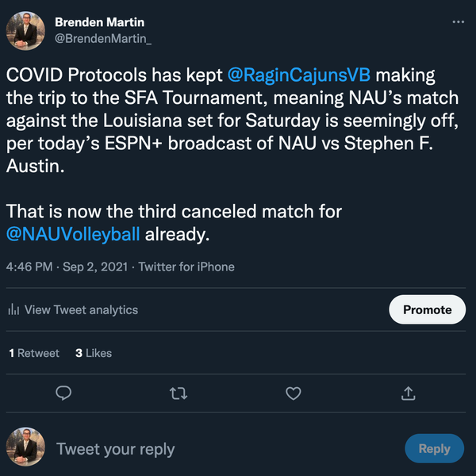
Task: Click the tweet analytics bar chart icon
Action: point(13,310)
